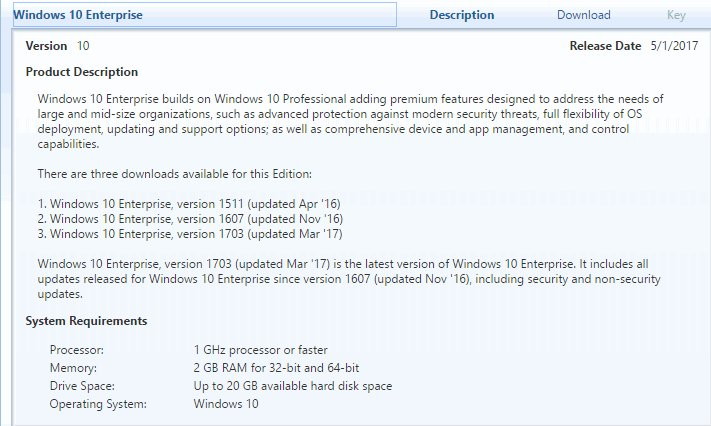Click the Product Description heading
The height and width of the screenshot is (426, 711).
point(82,72)
